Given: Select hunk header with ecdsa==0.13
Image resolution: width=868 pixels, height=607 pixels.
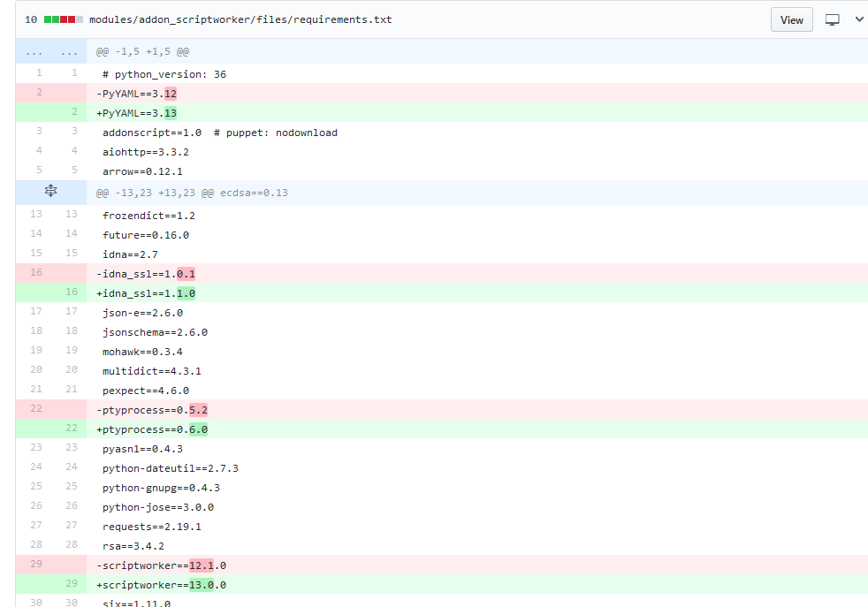Looking at the screenshot, I should tap(192, 193).
